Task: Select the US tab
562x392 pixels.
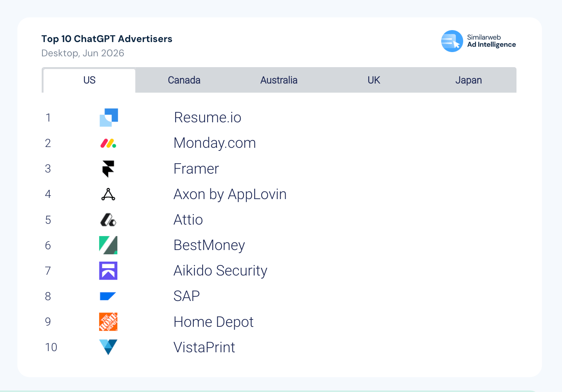Action: [89, 80]
